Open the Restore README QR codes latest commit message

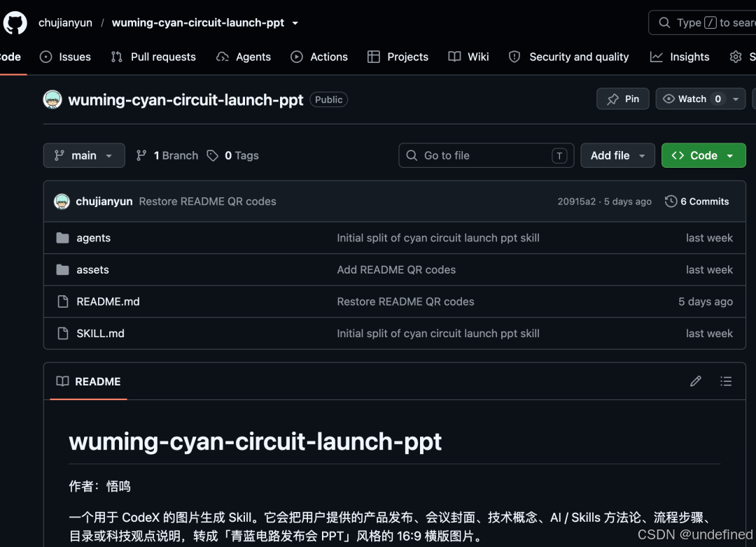coord(207,201)
